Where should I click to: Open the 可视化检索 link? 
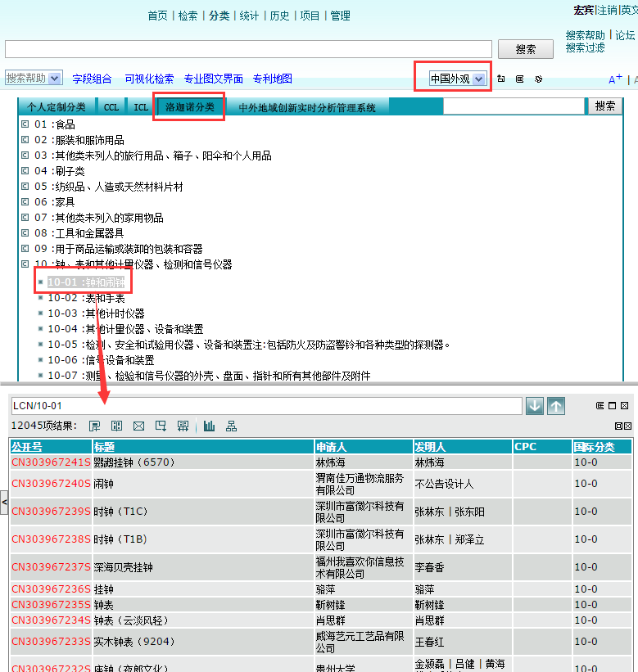149,79
